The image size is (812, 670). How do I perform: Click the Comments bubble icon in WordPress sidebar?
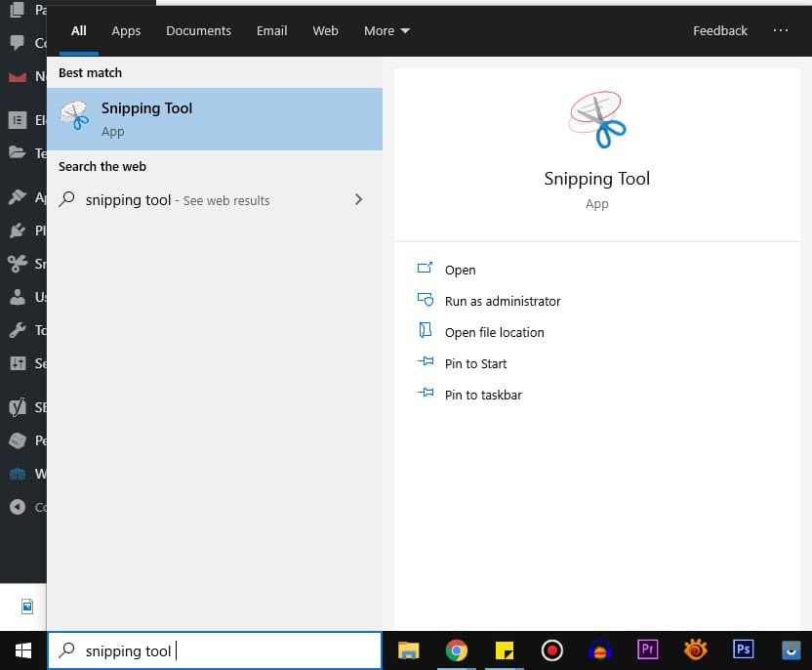click(x=18, y=43)
